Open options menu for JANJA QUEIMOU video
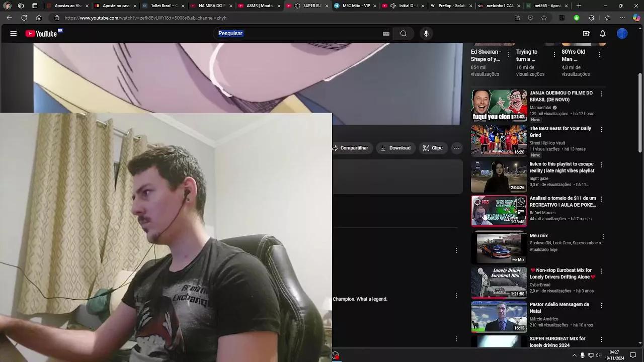 click(x=602, y=94)
